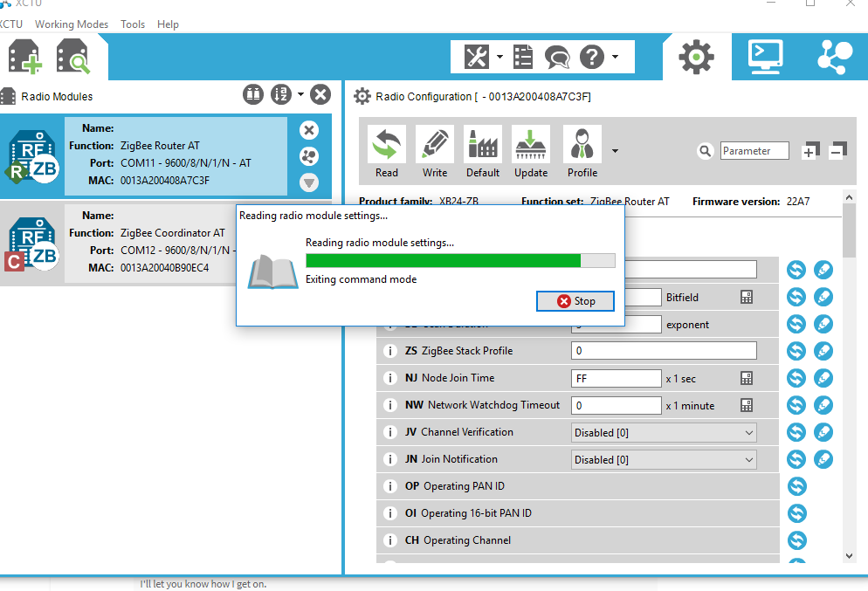Write NW Network Watchdog Timeout parameter
This screenshot has height=591, width=868.
(823, 405)
